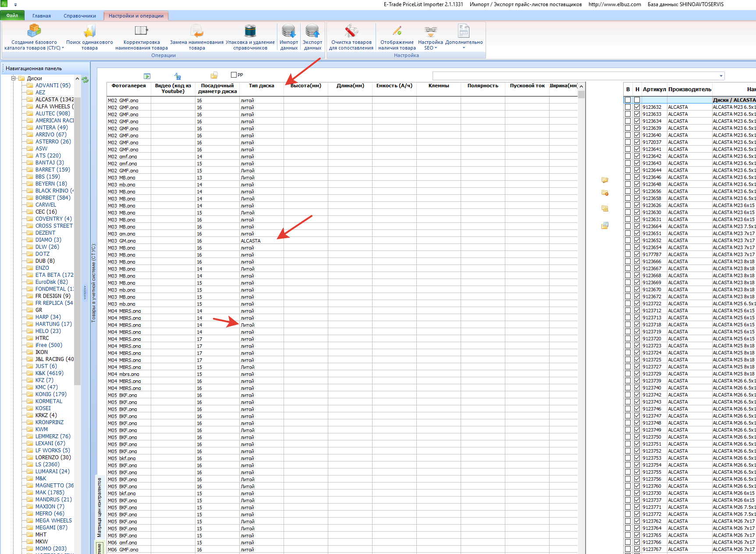Click the green-arrow window icon above Фотогалерея column
This screenshot has width=756, height=554.
coord(147,76)
